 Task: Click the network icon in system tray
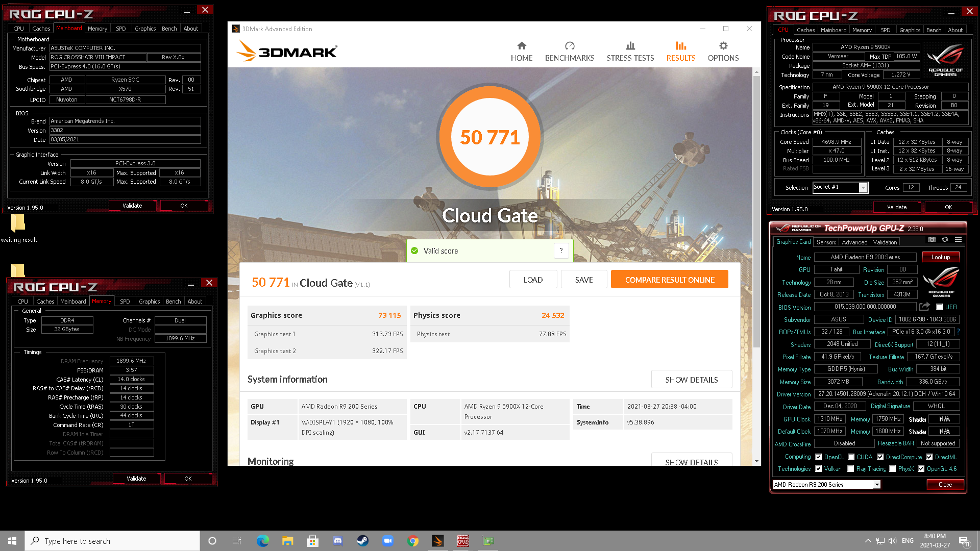pos(880,541)
